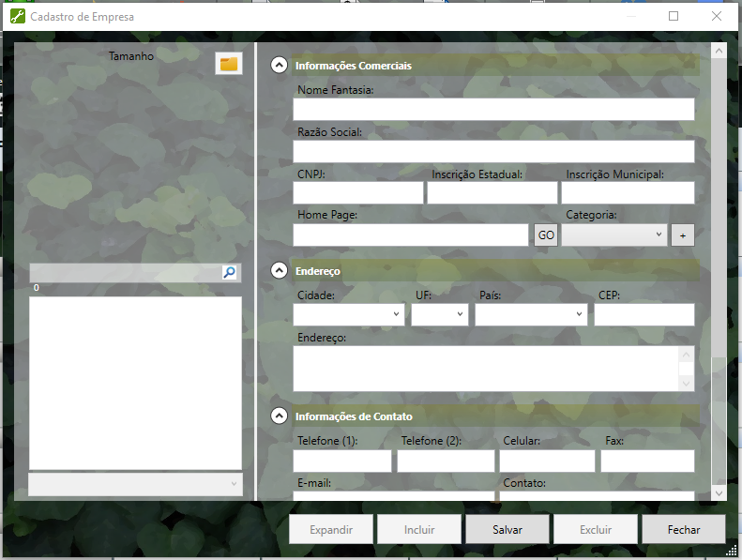This screenshot has width=742, height=560.
Task: Open the Categoria dropdown
Action: (x=614, y=235)
